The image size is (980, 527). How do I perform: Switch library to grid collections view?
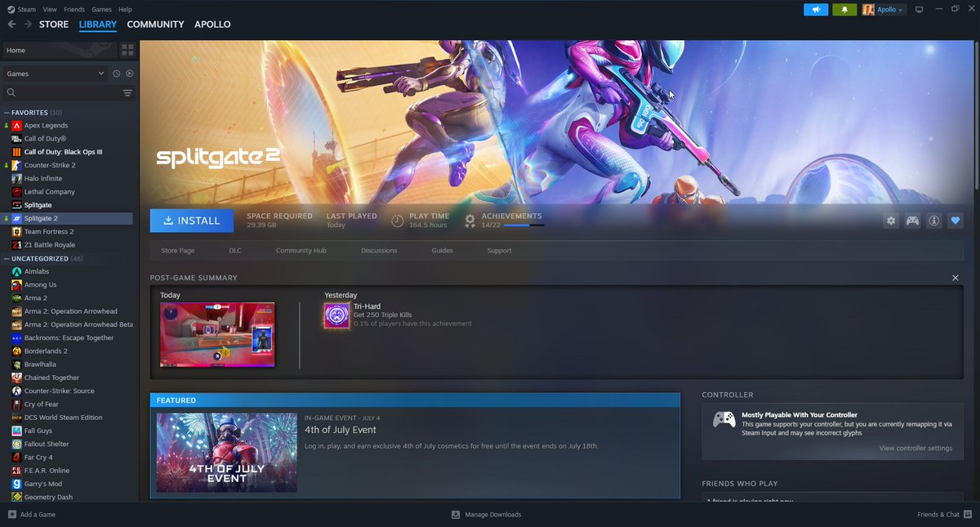coord(127,50)
